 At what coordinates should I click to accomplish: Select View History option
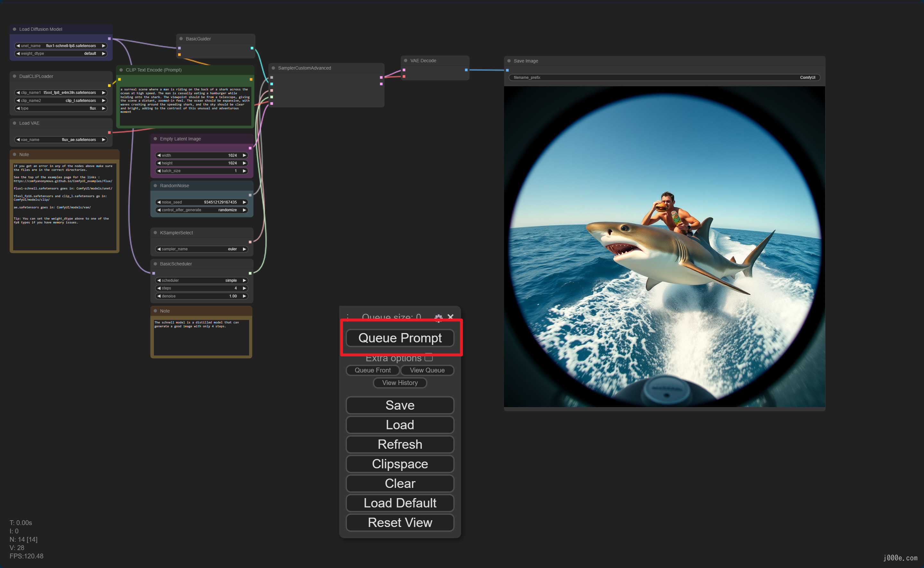point(399,382)
